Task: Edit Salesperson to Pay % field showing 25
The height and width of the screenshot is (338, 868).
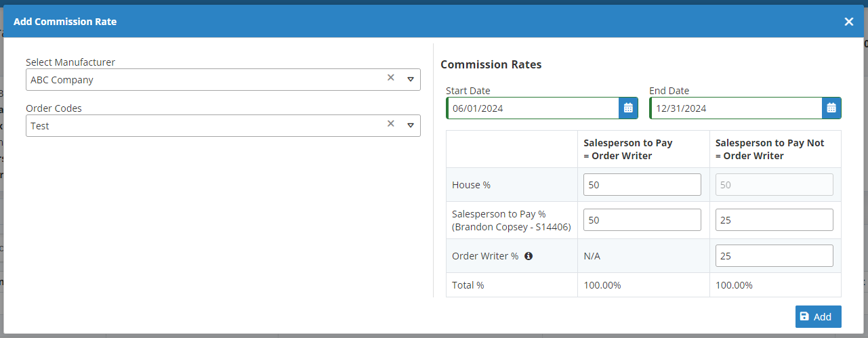Action: coord(774,219)
